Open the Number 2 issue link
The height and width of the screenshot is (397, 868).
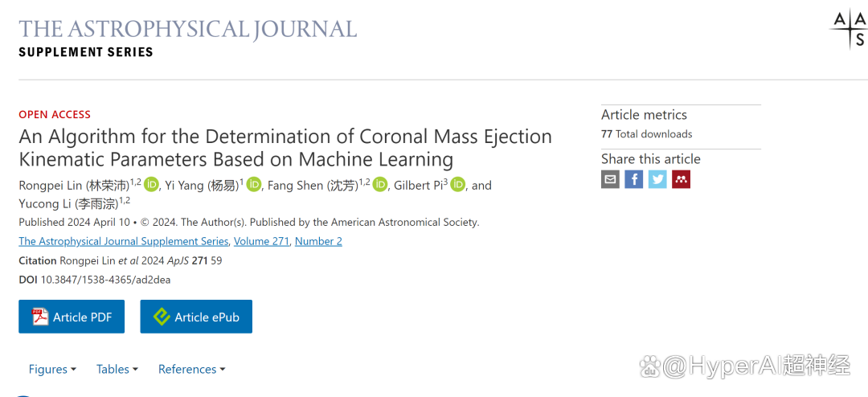tap(318, 241)
